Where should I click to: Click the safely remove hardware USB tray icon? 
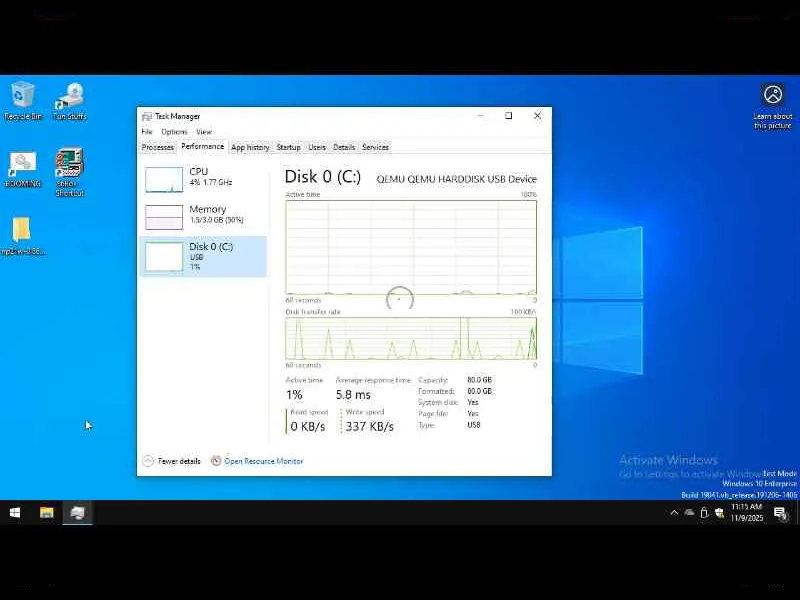tap(704, 513)
